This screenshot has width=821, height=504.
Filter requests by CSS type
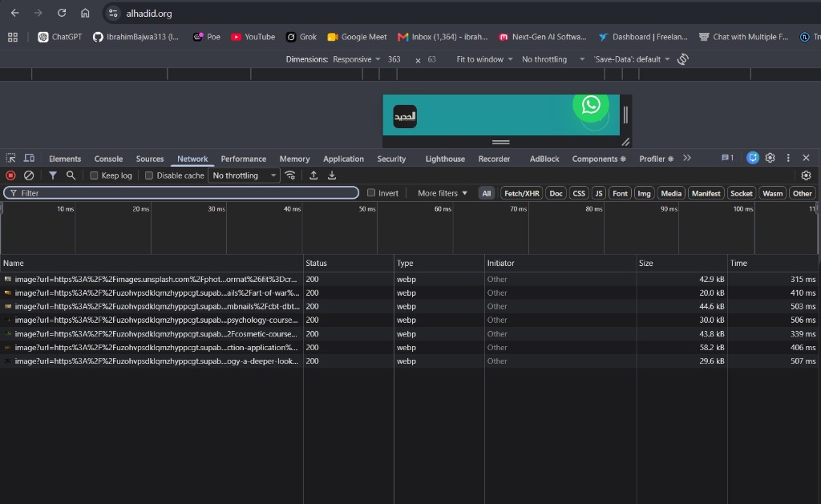click(579, 193)
